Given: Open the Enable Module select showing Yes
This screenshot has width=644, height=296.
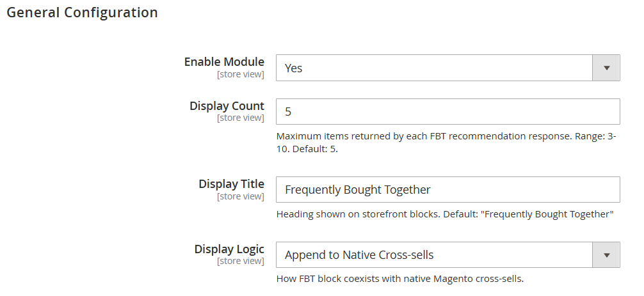Looking at the screenshot, I should (x=447, y=68).
